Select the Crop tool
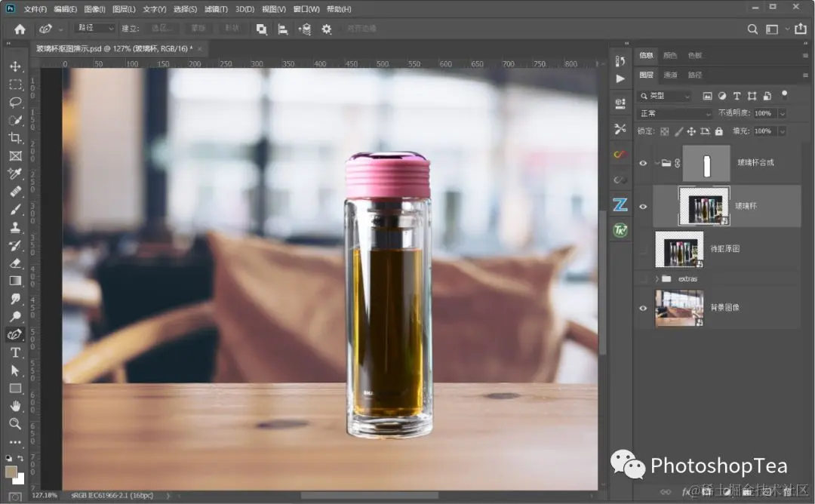 15,137
